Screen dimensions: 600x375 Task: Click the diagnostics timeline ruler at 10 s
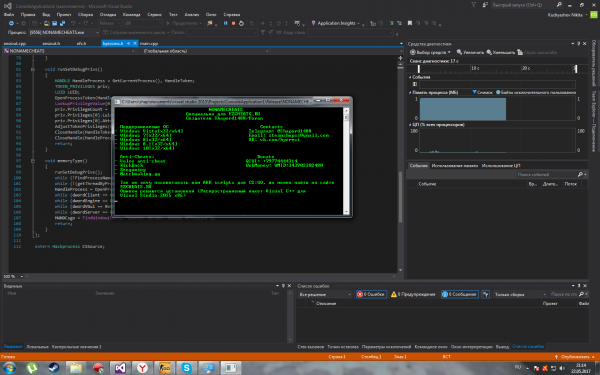[x=475, y=68]
